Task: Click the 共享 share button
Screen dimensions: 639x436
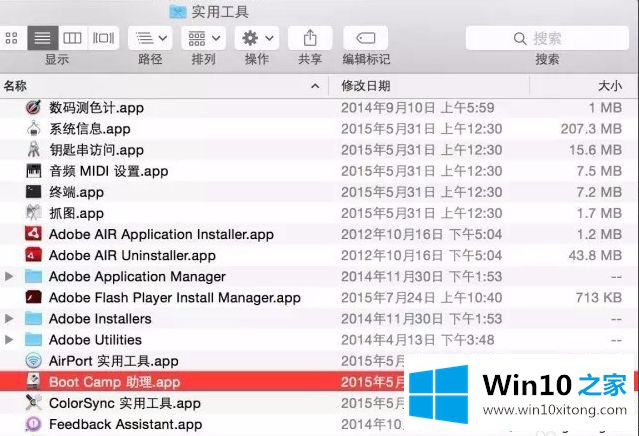Action: [310, 38]
